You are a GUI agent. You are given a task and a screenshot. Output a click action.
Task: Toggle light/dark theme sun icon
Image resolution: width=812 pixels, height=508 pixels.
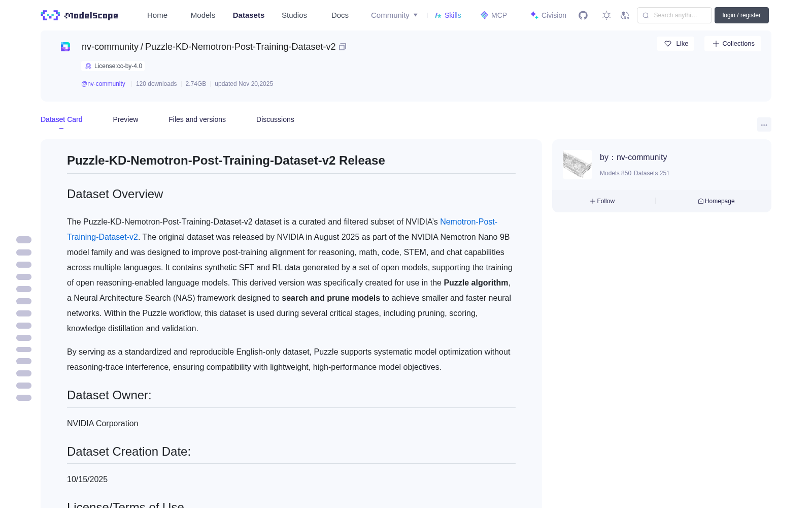pyautogui.click(x=606, y=15)
